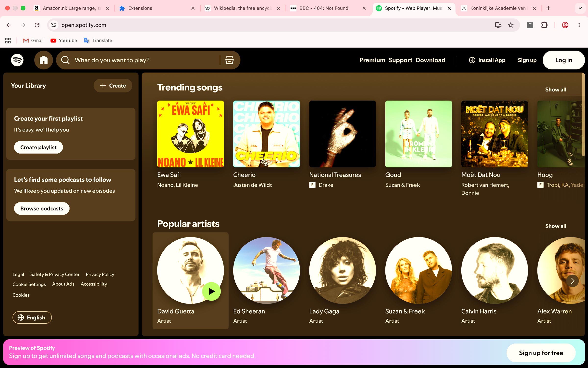The image size is (588, 368).
Task: Click the Install App download icon
Action: pyautogui.click(x=472, y=60)
